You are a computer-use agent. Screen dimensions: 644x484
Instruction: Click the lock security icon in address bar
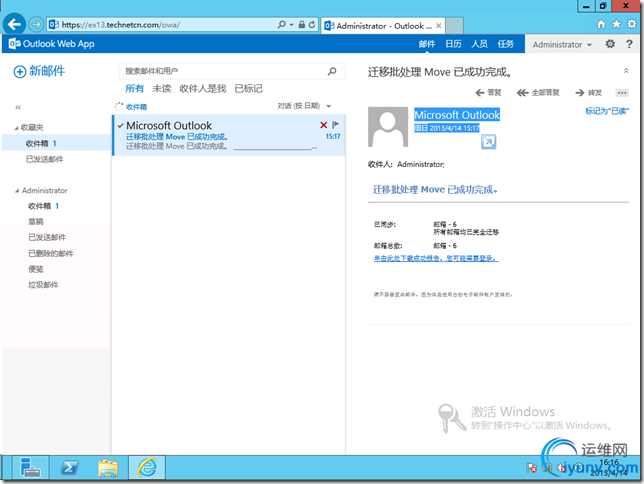302,25
